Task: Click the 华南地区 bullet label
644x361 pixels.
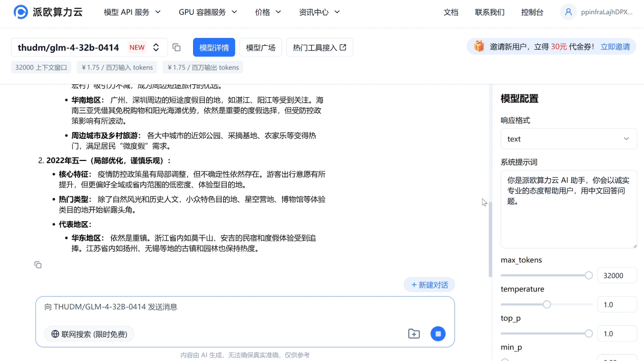Action: point(89,100)
